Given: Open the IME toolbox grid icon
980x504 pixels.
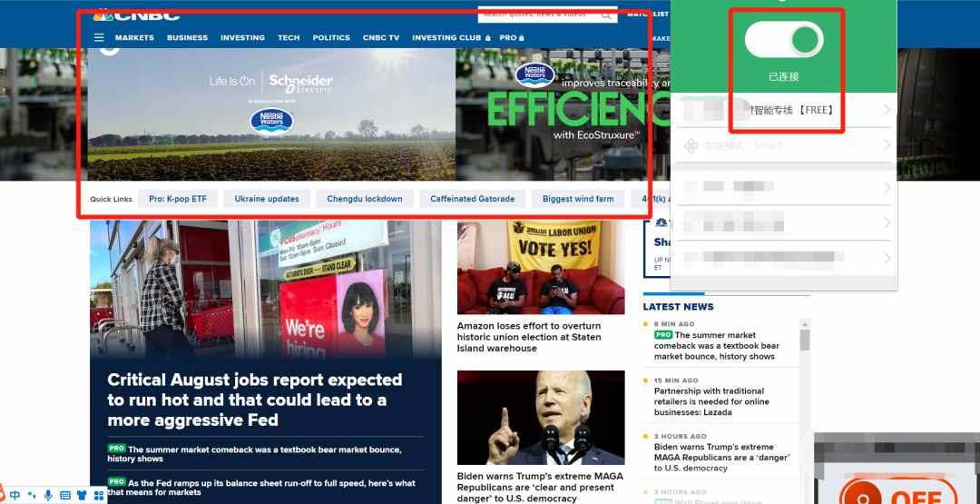Looking at the screenshot, I should (98, 495).
